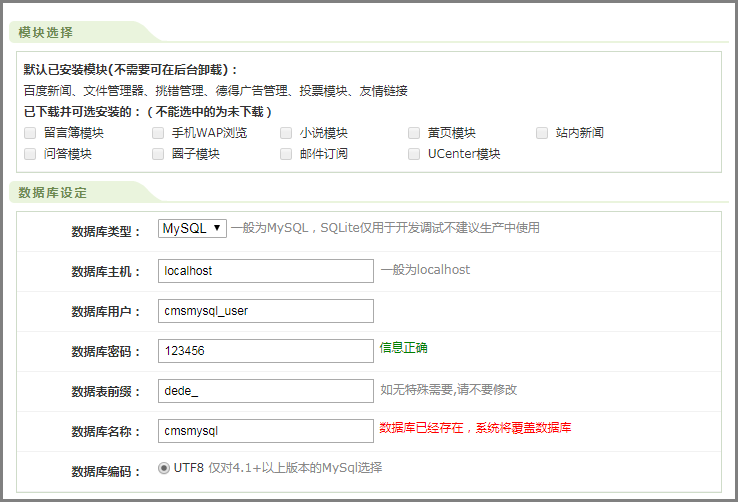Enable the 留言簿模块 checkbox
Viewport: 738px width, 502px height.
[31, 133]
